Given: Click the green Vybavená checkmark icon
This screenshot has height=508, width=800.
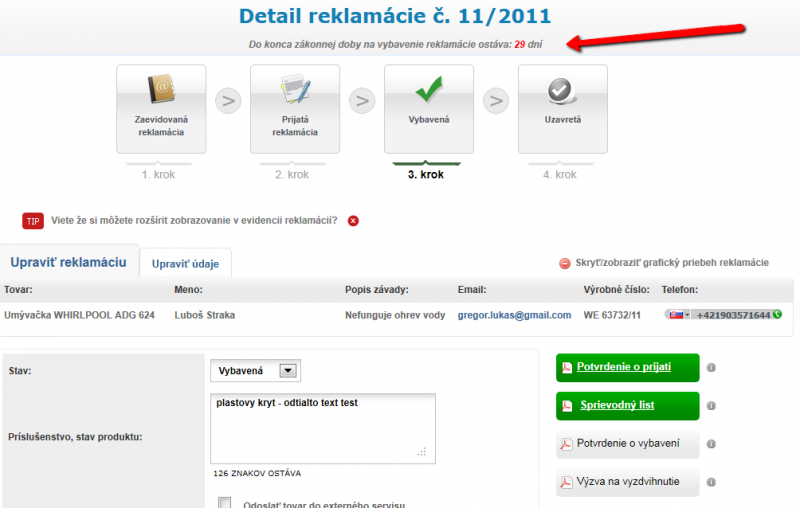Looking at the screenshot, I should point(429,92).
